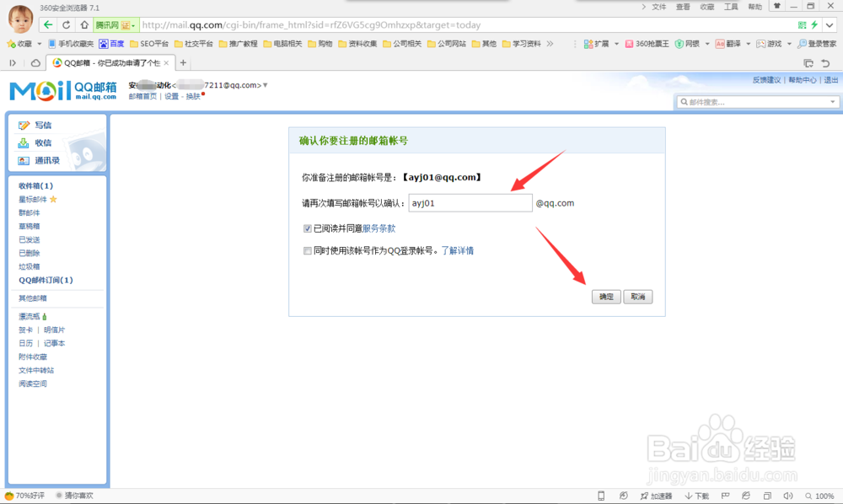Viewport: 843px width, 504px height.
Task: Close the QQ邮箱 tab
Action: 166,63
